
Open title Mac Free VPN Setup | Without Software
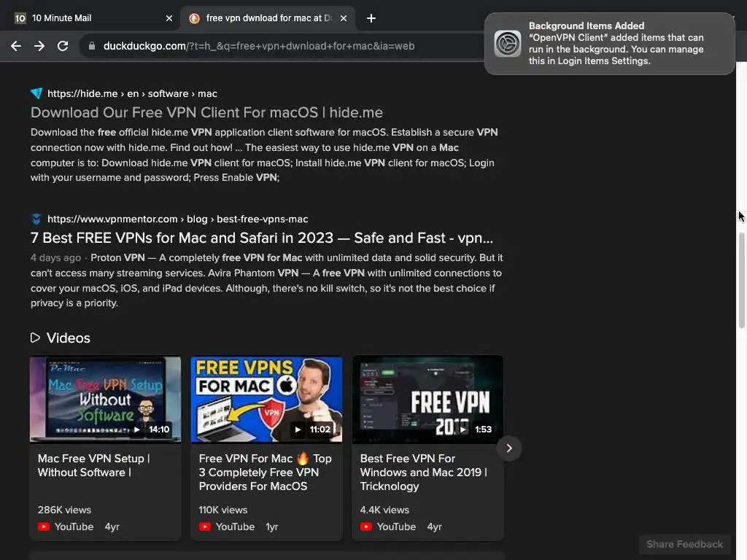[x=94, y=465]
